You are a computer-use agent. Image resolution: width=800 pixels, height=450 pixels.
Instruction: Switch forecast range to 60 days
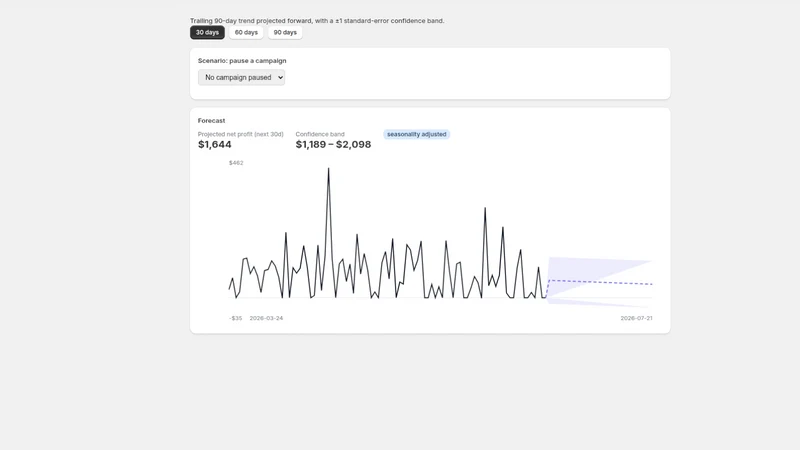click(x=246, y=32)
